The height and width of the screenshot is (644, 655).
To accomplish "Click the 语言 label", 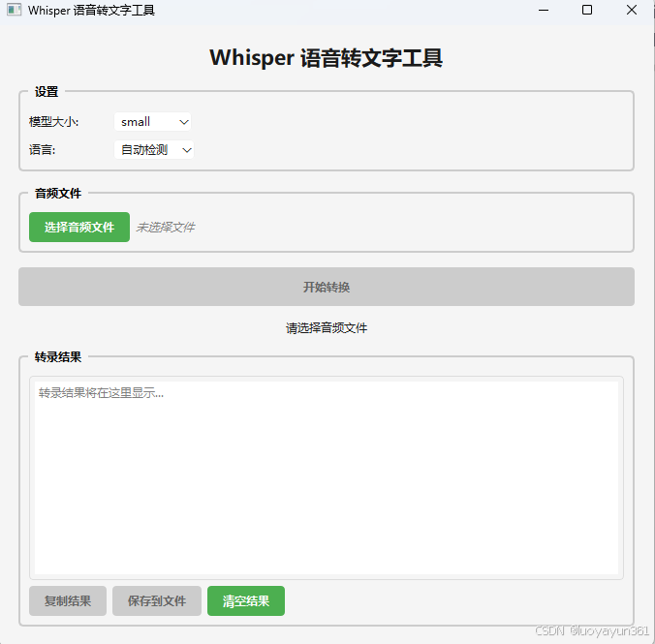I will point(42,150).
